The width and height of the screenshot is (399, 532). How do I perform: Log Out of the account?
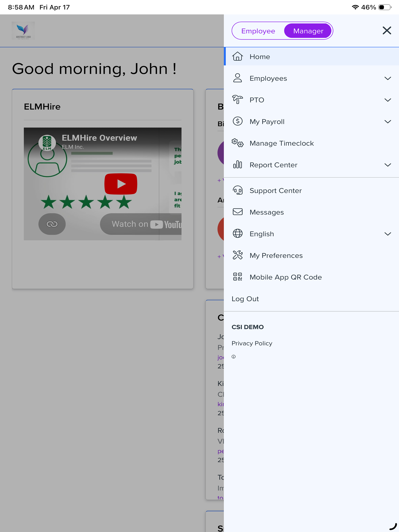[x=245, y=299]
